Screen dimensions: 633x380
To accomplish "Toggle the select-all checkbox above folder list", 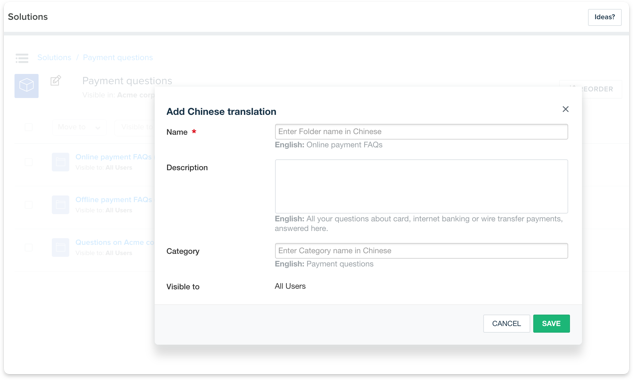I will (x=28, y=127).
